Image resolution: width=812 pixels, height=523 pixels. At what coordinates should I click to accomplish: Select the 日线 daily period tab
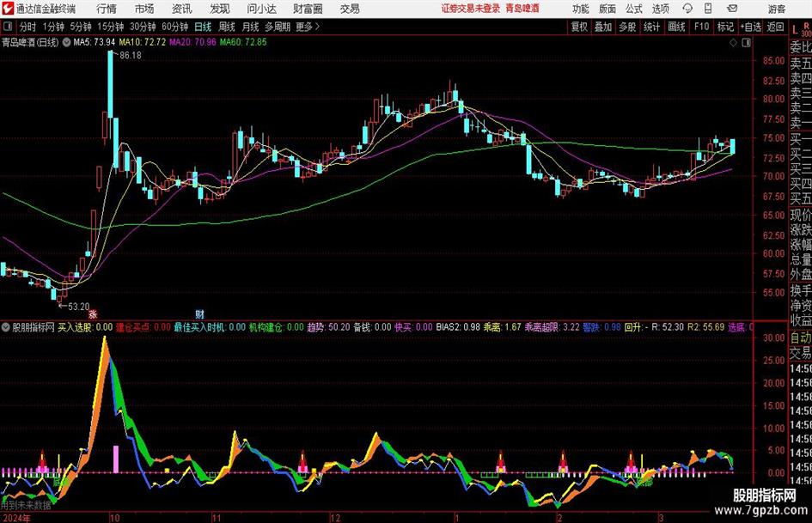(x=203, y=27)
